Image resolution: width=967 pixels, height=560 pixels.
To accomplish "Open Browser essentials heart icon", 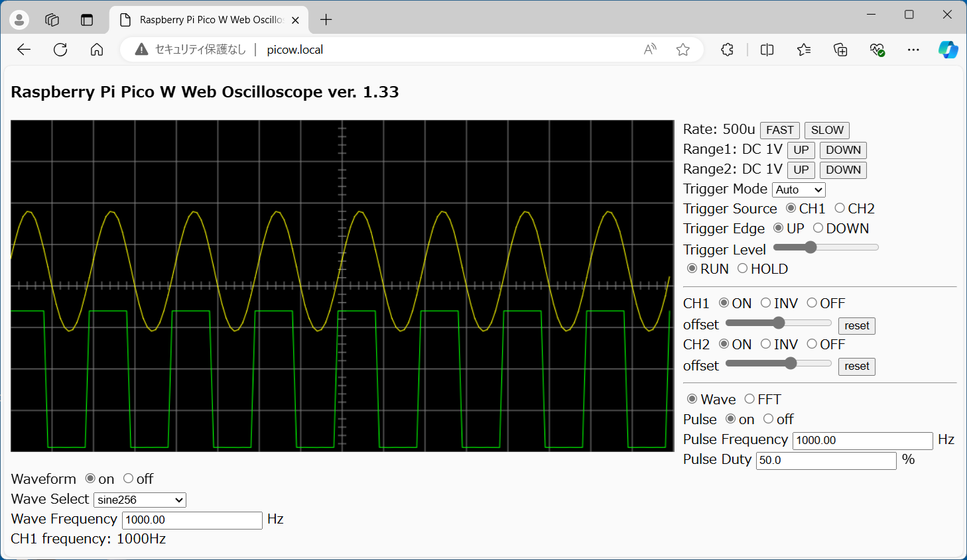I will point(877,50).
